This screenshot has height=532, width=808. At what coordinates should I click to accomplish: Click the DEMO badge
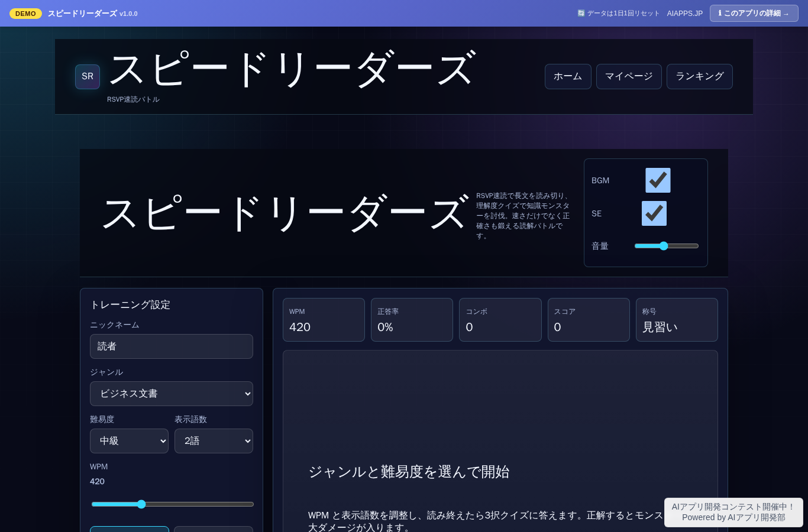click(x=25, y=14)
